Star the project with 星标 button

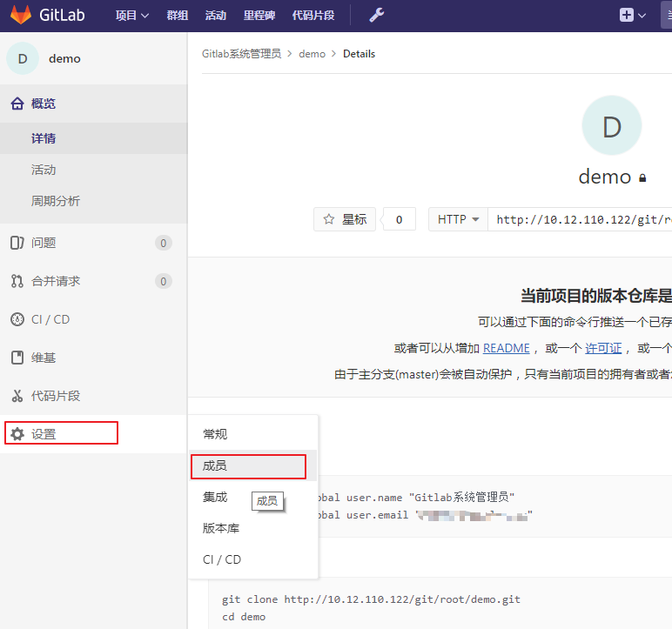pyautogui.click(x=345, y=219)
